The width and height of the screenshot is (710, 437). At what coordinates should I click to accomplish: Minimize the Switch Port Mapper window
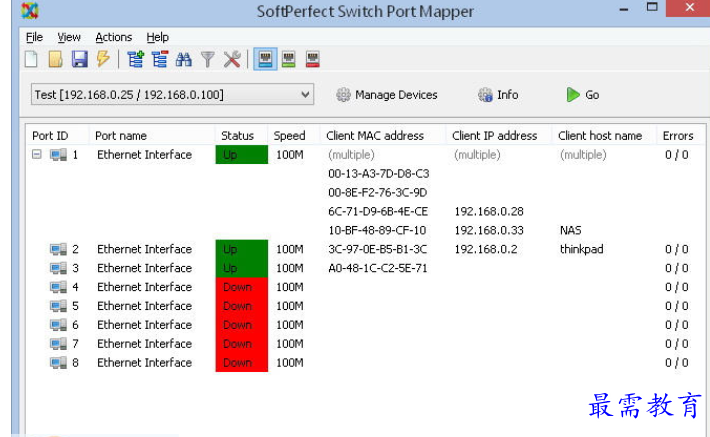tap(624, 9)
